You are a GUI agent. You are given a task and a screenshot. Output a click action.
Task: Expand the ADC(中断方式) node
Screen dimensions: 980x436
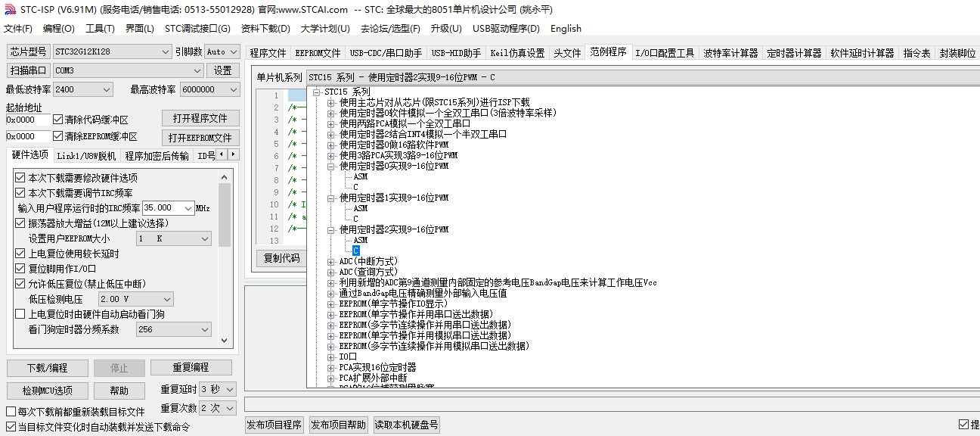click(x=330, y=261)
